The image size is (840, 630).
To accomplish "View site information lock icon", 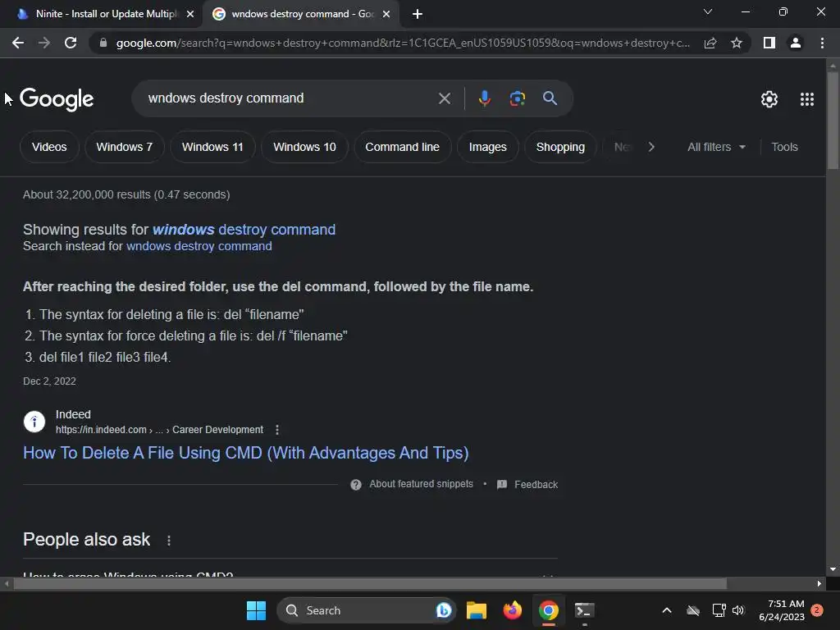I will [103, 43].
